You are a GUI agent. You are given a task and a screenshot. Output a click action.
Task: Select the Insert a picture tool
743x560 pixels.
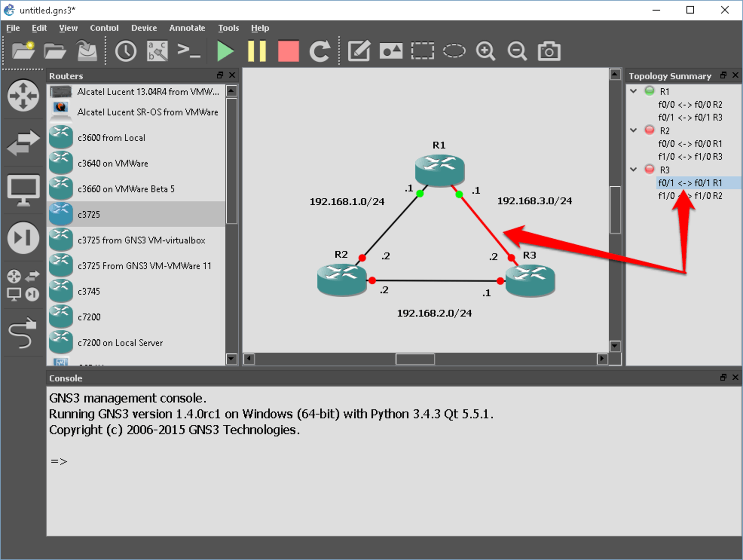tap(391, 51)
